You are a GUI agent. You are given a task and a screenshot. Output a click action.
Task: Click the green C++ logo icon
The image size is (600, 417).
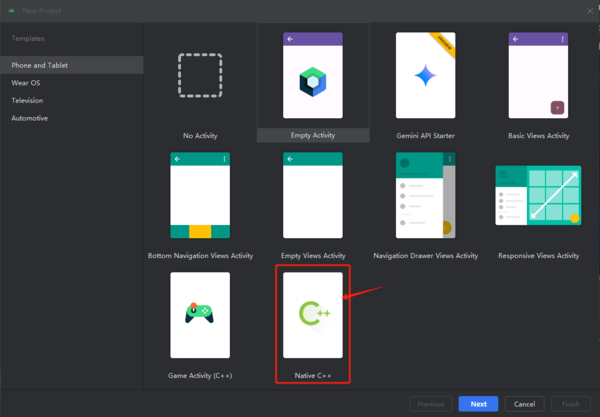click(312, 314)
